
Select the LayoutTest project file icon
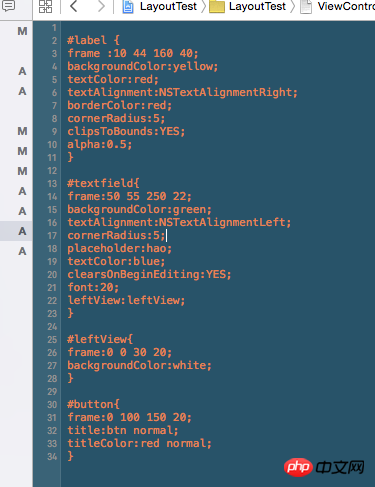pos(128,6)
